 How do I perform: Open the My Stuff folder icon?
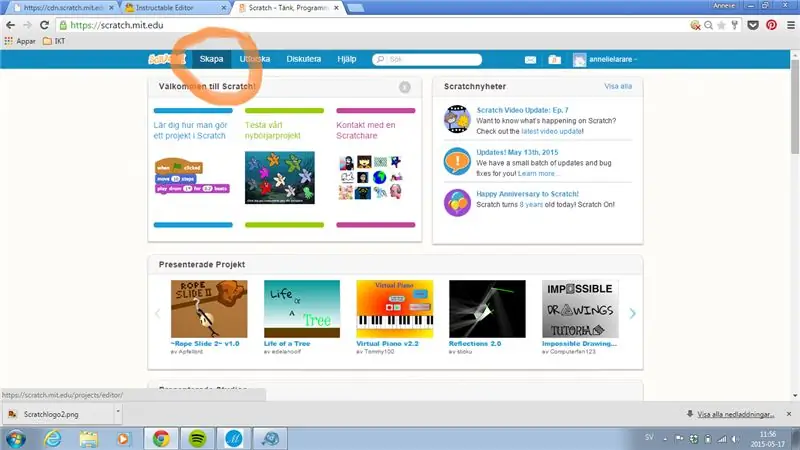click(555, 60)
